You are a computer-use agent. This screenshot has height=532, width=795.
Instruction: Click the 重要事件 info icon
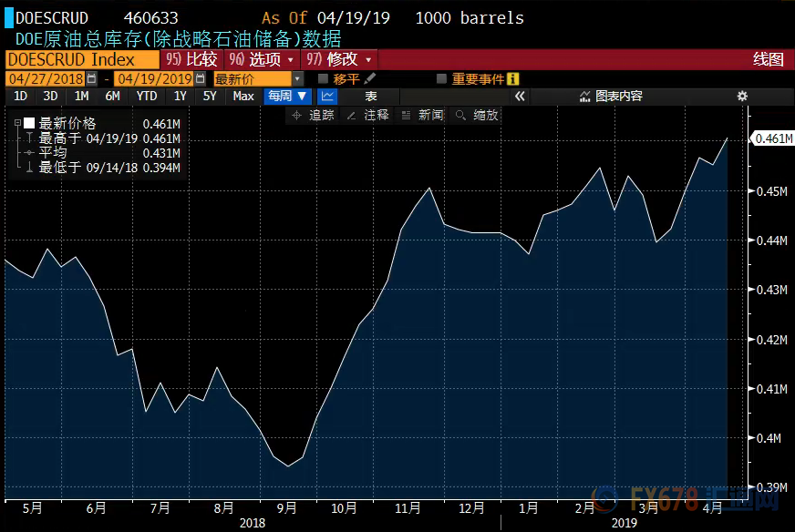pos(513,79)
